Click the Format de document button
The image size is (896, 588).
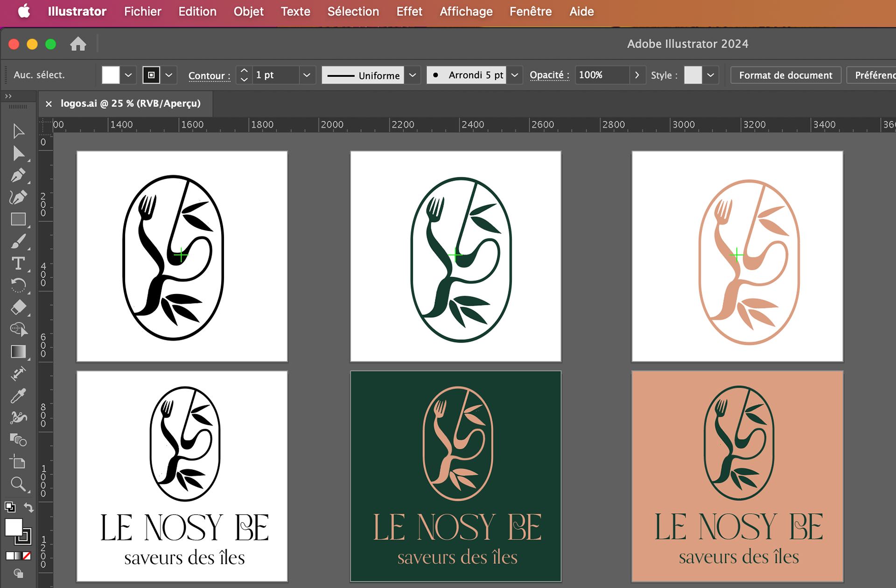785,75
